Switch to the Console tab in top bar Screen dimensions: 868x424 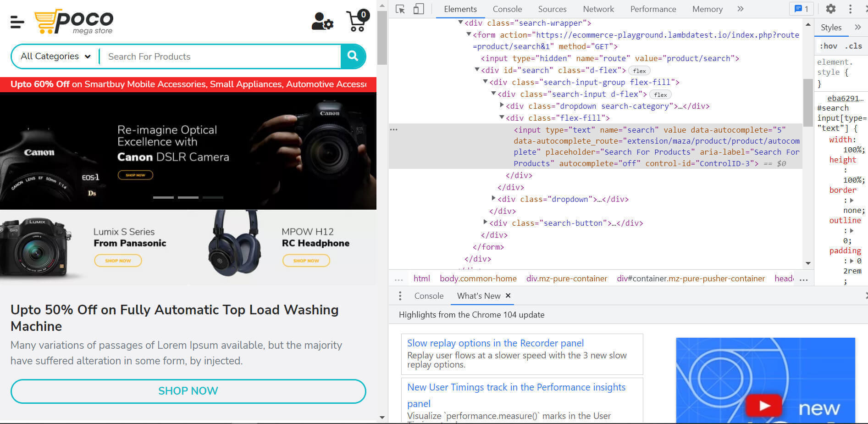[507, 9]
